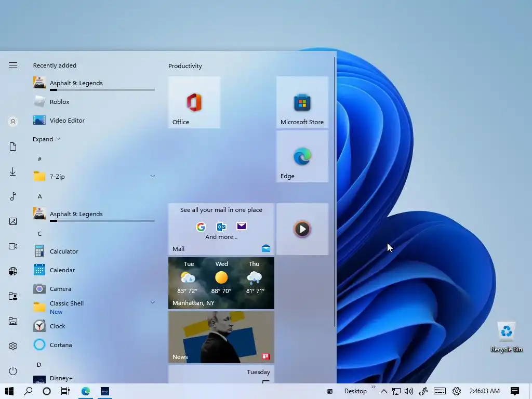Open Action Center notifications icon

click(x=515, y=391)
